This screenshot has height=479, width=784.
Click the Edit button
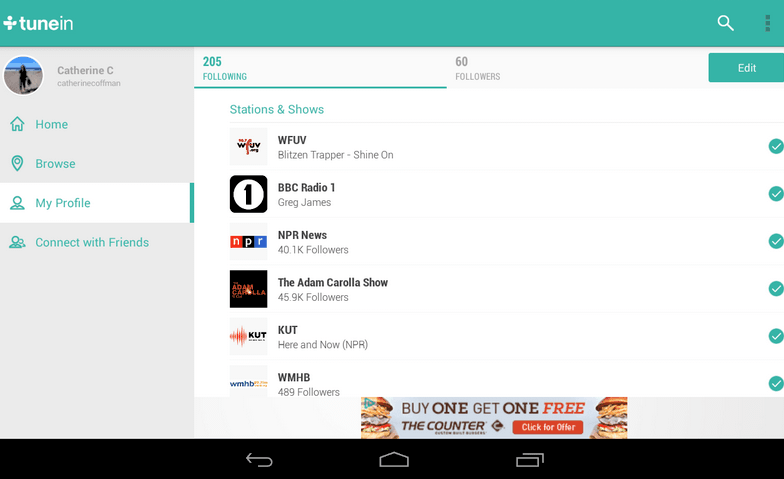746,68
